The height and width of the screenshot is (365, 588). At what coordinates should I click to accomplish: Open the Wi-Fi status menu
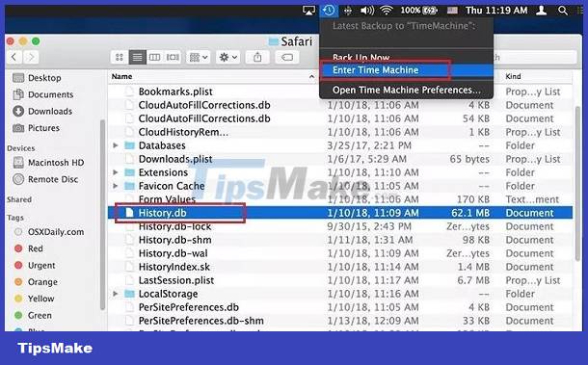(387, 11)
